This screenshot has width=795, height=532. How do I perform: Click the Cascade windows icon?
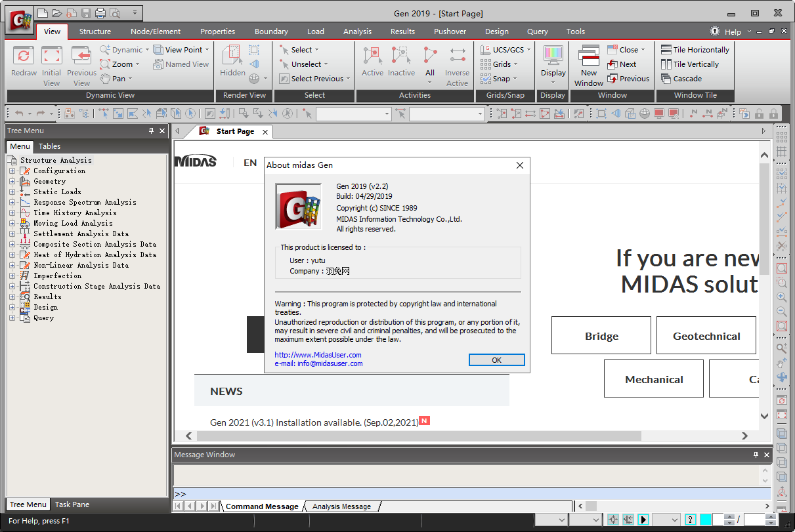[681, 79]
